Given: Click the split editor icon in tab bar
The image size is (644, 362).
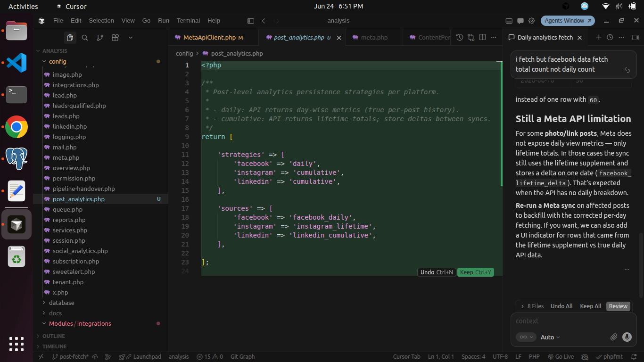Looking at the screenshot, I should click(x=482, y=37).
